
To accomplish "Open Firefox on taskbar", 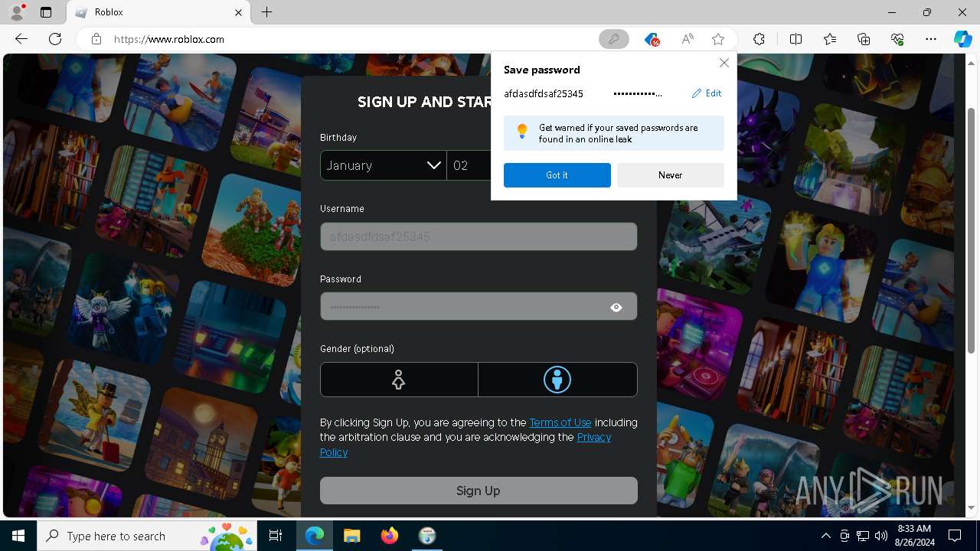I will click(389, 536).
